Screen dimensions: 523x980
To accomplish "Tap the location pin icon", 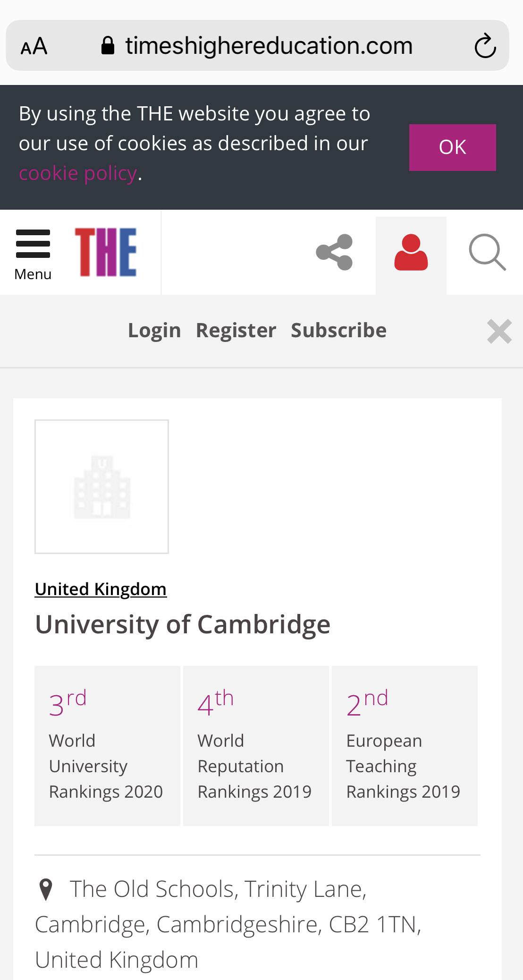I will tap(46, 889).
